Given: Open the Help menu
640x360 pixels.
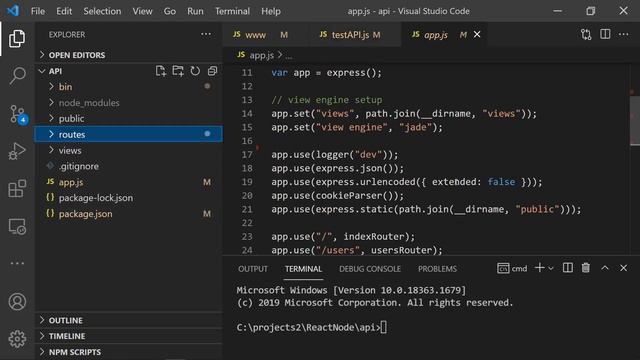Looking at the screenshot, I should coord(271,11).
